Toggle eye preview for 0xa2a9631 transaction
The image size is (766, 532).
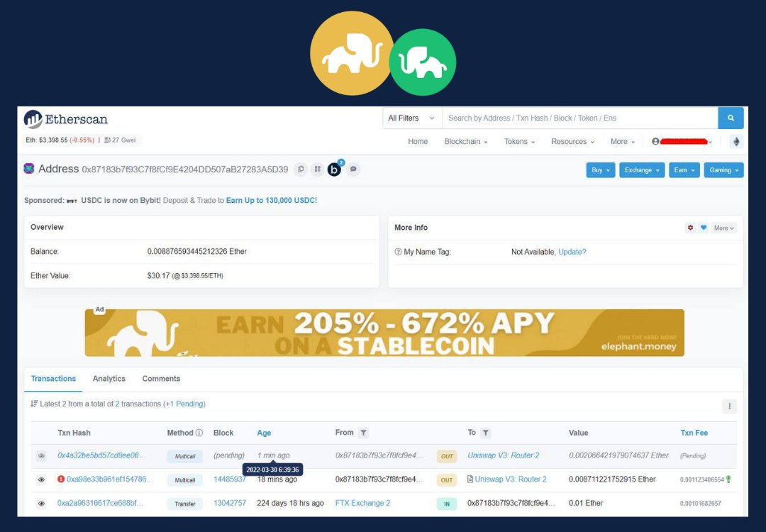[x=42, y=503]
